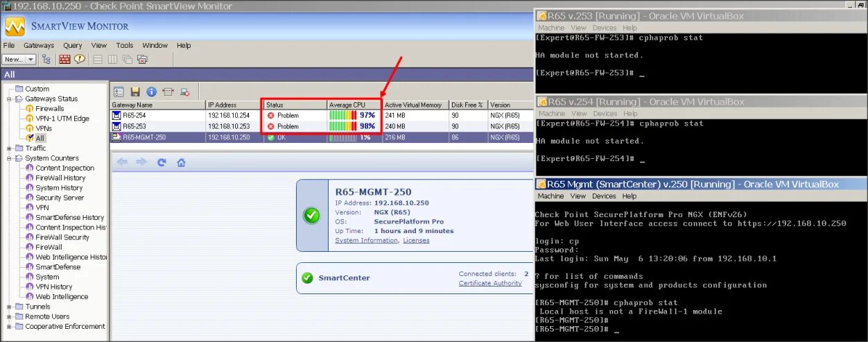Click the tile horizontally toolbar icon
The width and height of the screenshot is (868, 342).
[98, 60]
